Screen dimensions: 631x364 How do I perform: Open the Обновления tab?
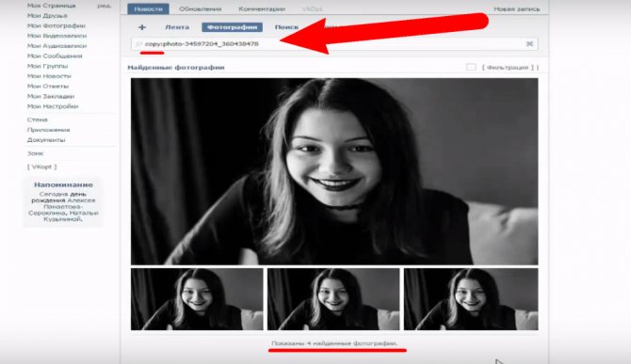(x=200, y=8)
